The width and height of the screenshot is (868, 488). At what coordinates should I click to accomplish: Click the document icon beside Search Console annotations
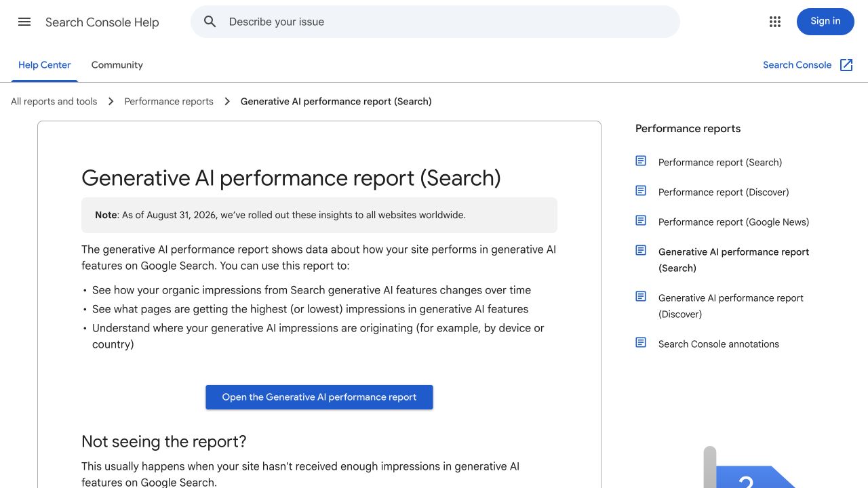pyautogui.click(x=641, y=342)
